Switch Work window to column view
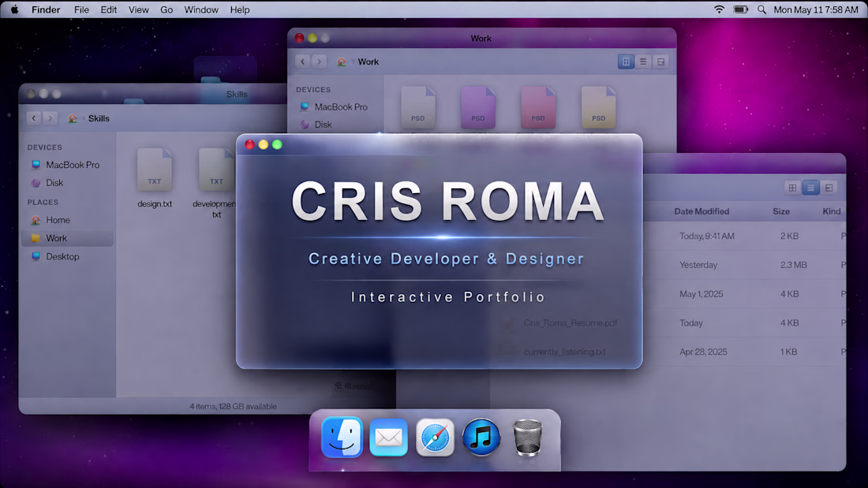 coord(660,61)
